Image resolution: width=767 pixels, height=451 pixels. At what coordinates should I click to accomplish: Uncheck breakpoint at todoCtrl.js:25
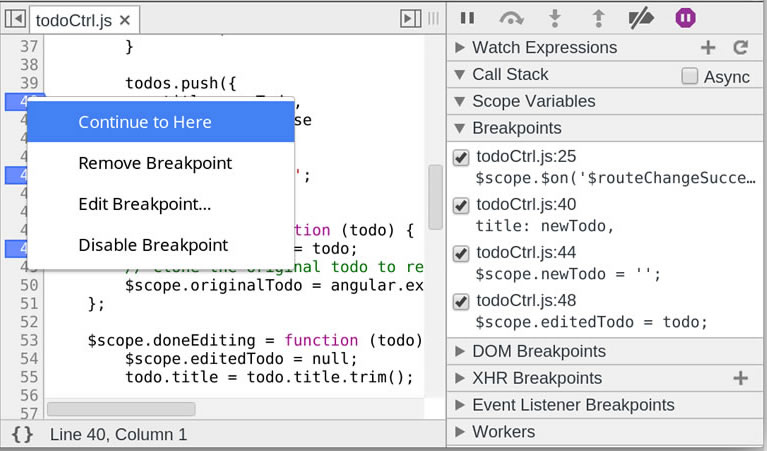pos(461,157)
